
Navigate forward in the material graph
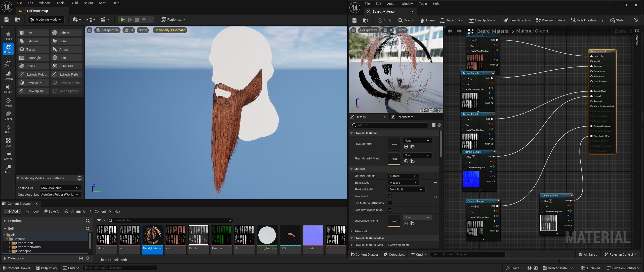(459, 31)
